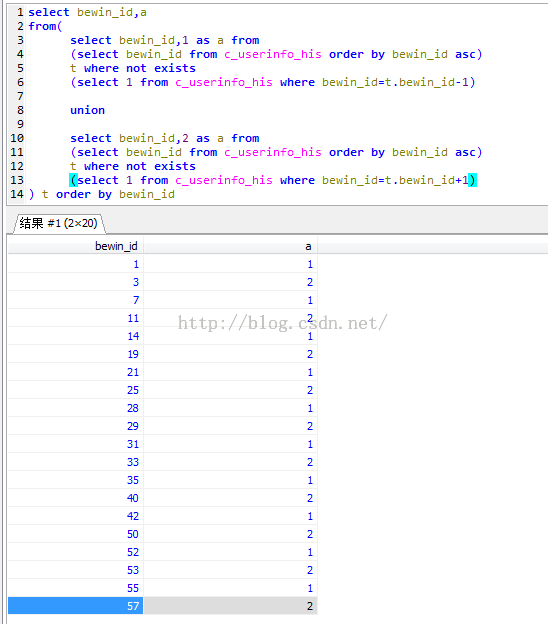The height and width of the screenshot is (624, 548).
Task: Select the cell with bewin_id 1
Action: pos(76,264)
